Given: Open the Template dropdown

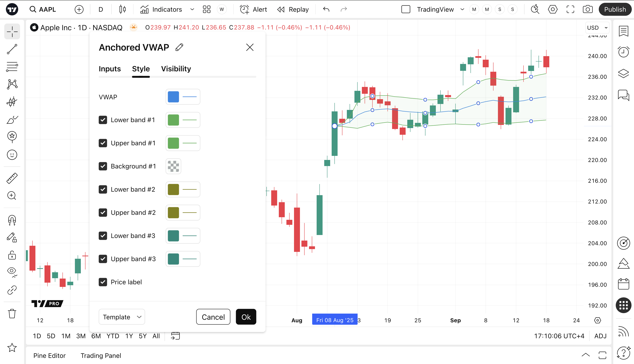Looking at the screenshot, I should click(122, 317).
